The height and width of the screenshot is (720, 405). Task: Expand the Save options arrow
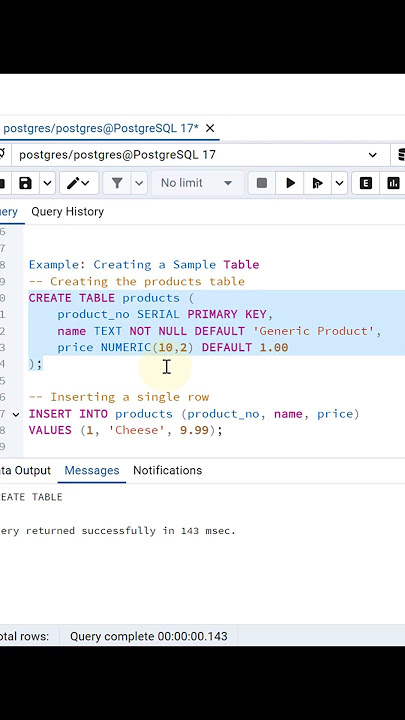(47, 183)
